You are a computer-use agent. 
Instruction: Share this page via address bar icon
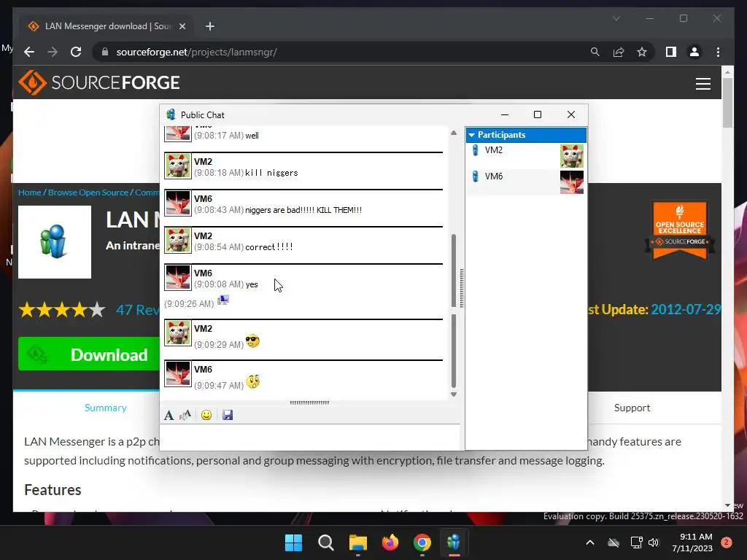tap(619, 52)
